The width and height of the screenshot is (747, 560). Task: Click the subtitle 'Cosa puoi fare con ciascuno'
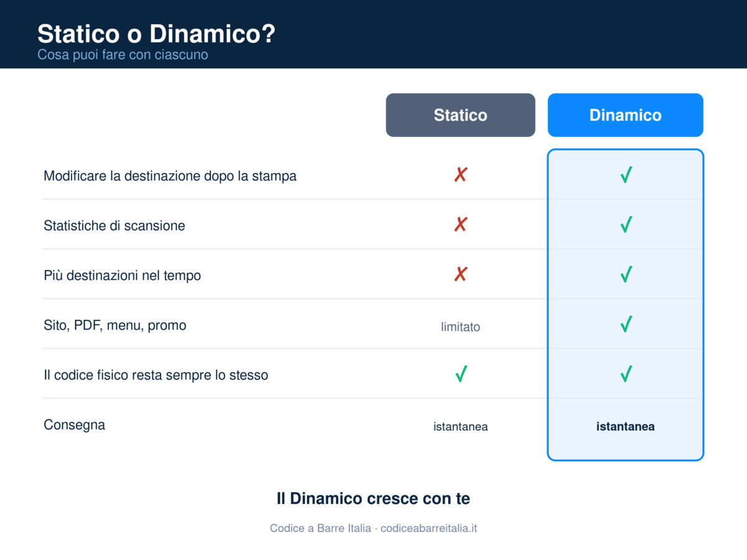(123, 55)
